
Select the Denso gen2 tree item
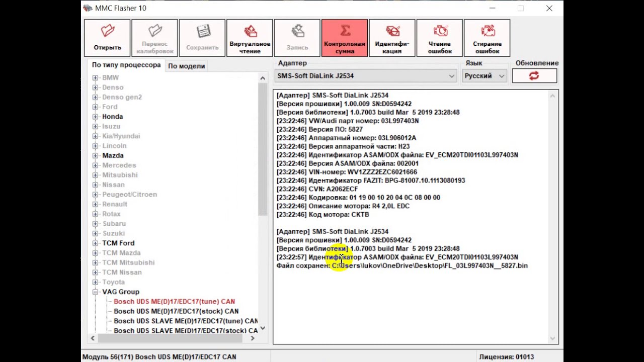[x=122, y=97]
